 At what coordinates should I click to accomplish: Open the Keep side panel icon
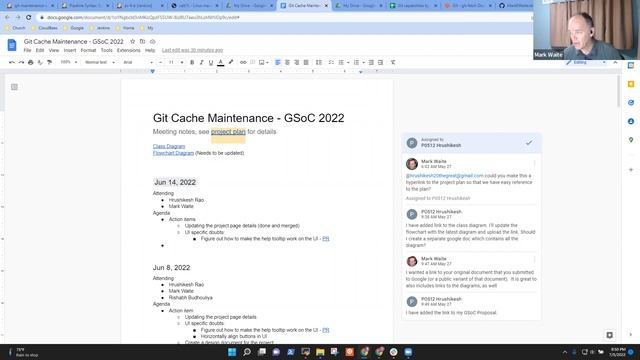coord(631,84)
